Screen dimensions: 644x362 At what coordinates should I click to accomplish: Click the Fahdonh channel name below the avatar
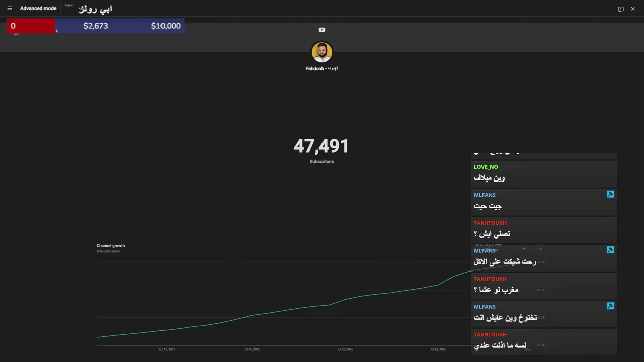(322, 68)
